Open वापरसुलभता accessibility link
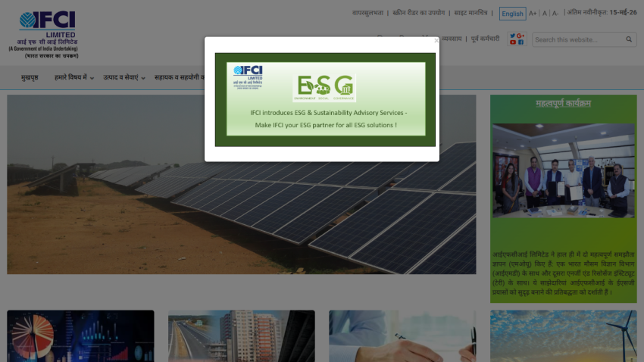The image size is (644, 362). point(367,13)
